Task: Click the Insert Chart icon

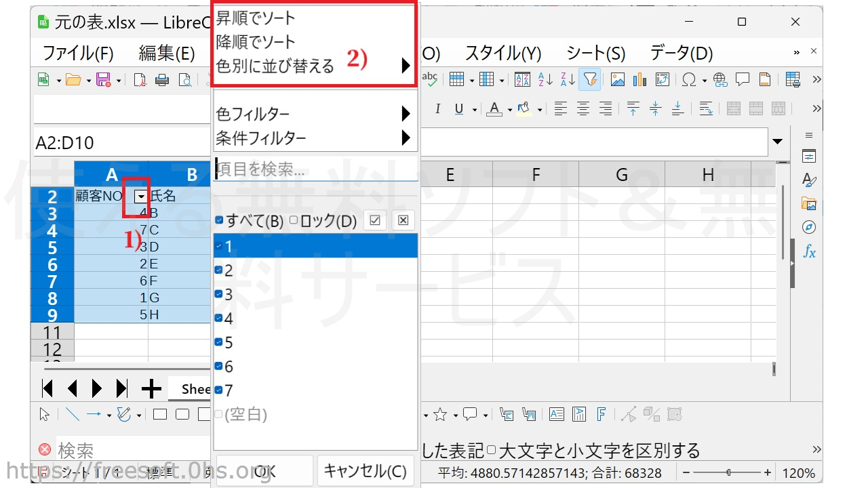Action: tap(639, 80)
